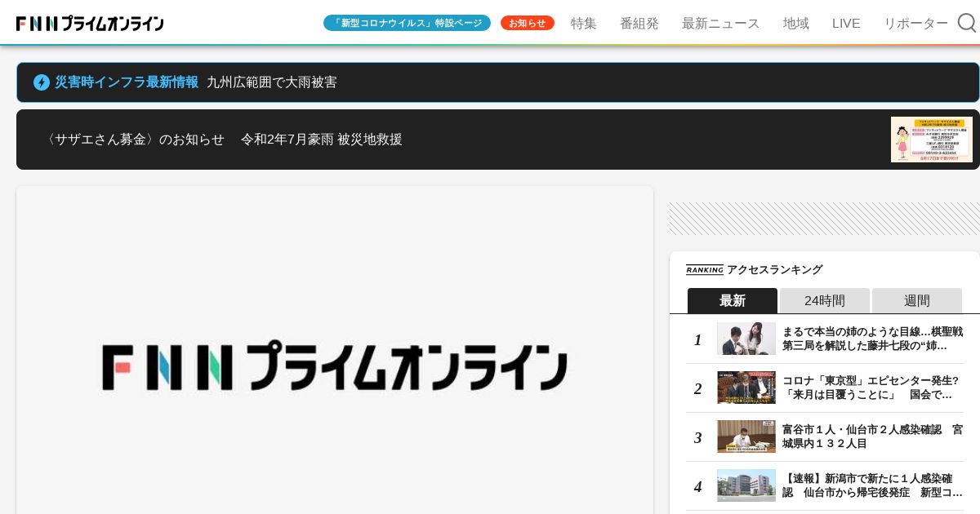Click the 九州広範囲で大雨被害 text

pos(272,82)
